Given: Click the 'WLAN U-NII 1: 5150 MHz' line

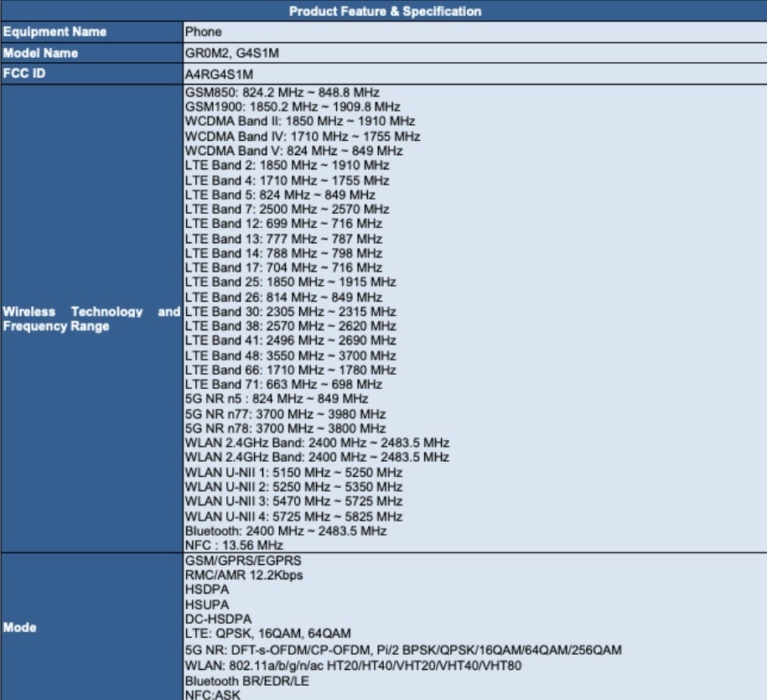Looking at the screenshot, I should 293,473.
